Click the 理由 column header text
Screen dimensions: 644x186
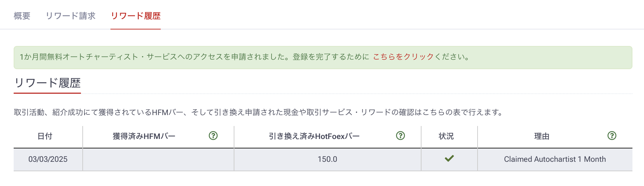click(x=542, y=136)
